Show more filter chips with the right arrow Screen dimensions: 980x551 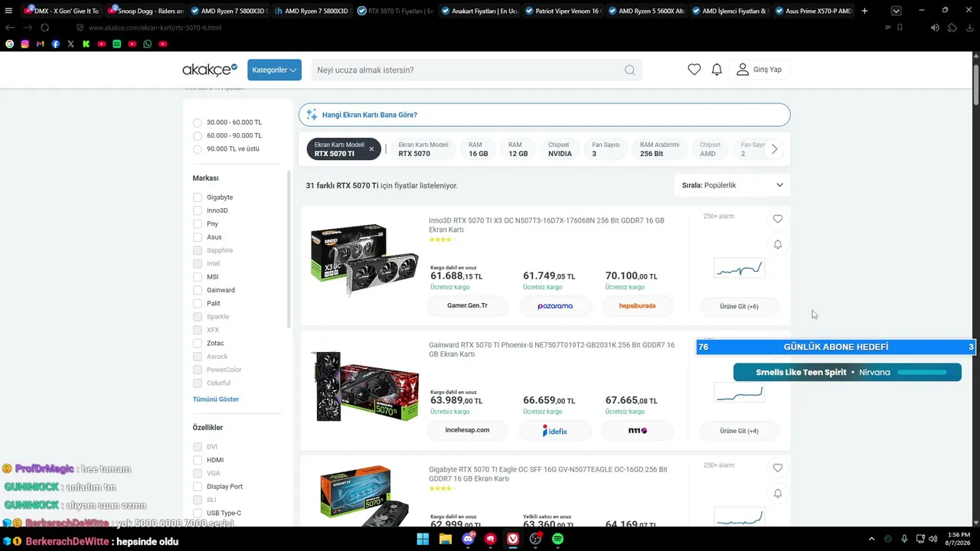pos(774,149)
